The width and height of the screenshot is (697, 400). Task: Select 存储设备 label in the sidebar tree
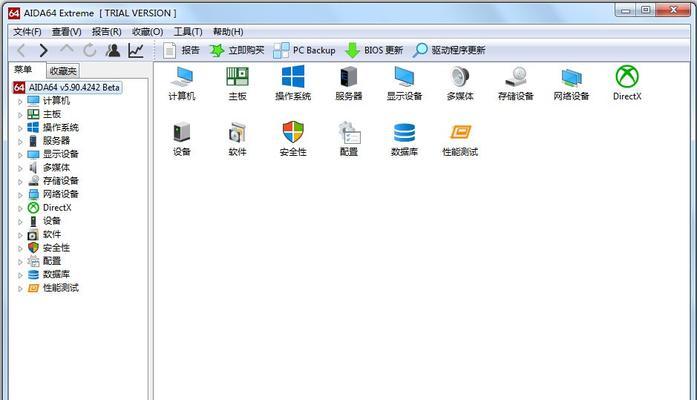click(x=60, y=181)
